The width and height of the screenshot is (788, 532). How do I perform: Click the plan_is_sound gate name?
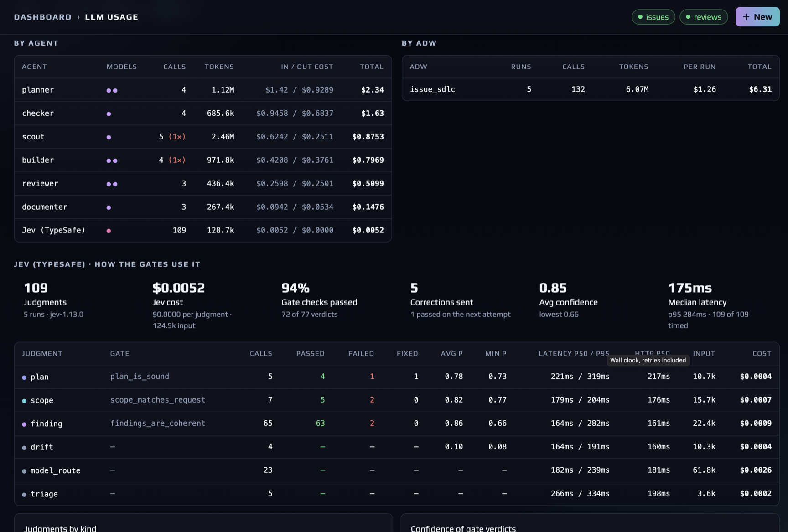pyautogui.click(x=140, y=376)
